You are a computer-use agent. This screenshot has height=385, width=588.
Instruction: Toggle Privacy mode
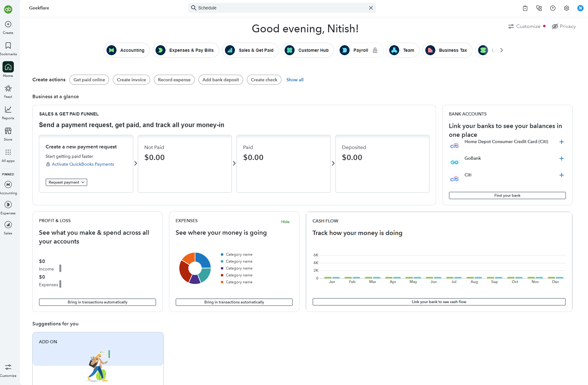pos(564,26)
